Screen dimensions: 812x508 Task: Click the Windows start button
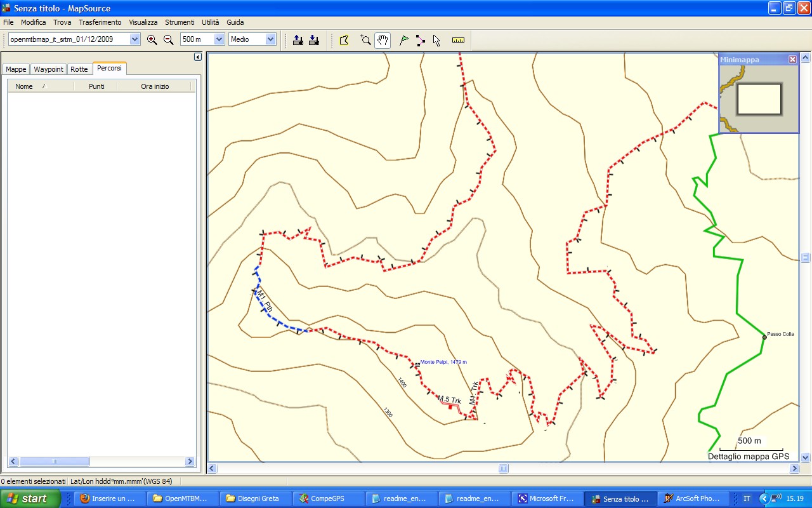[x=30, y=498]
